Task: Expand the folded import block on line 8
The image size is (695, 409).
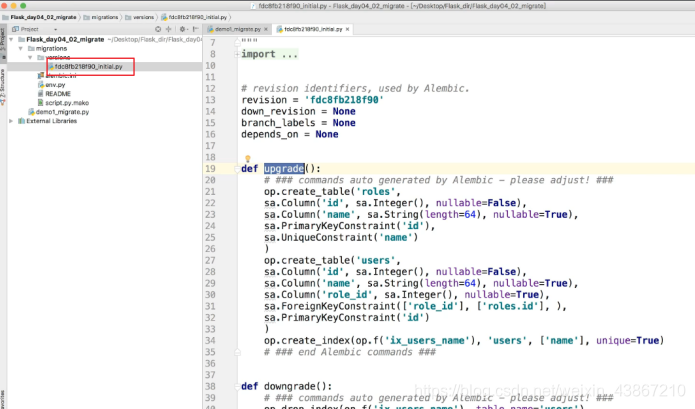Action: (237, 54)
